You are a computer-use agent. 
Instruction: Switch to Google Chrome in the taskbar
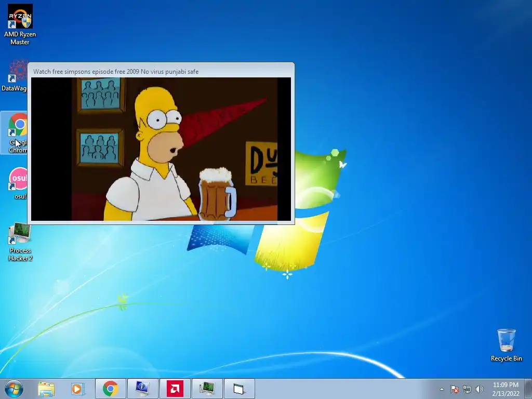(110, 389)
